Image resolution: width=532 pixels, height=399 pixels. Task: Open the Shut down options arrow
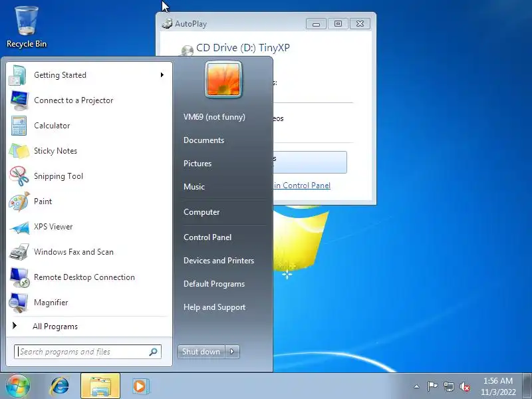click(232, 352)
